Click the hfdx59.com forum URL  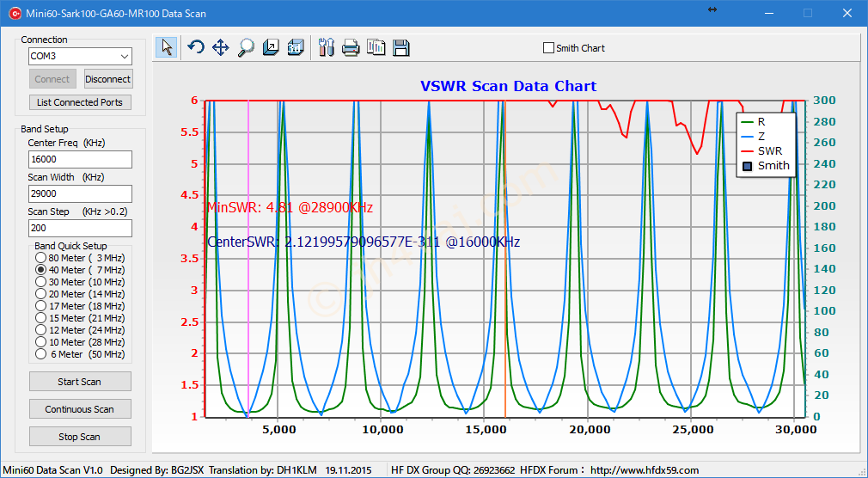[x=645, y=470]
